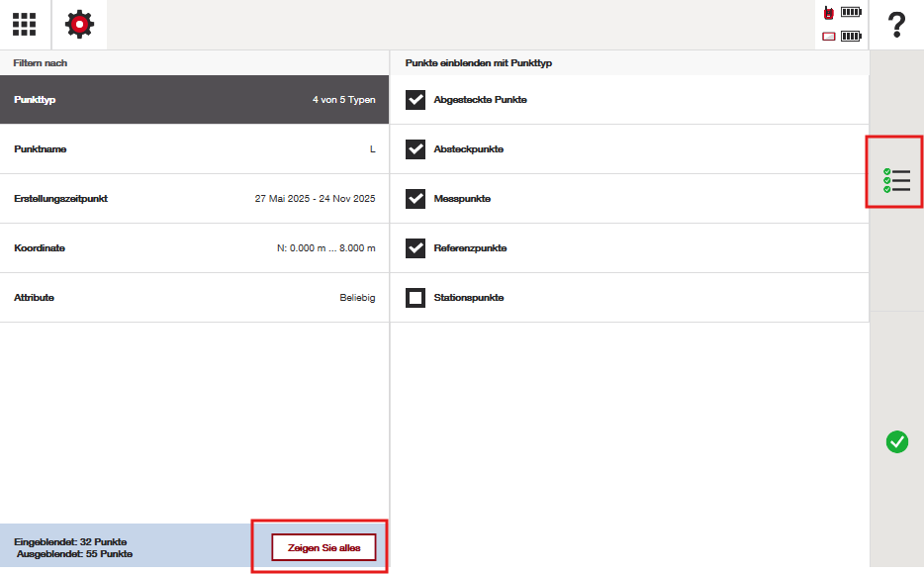Screen dimensions: 924x574
Task: Open the Erstellungszeitpunkt date range filter
Action: [x=195, y=199]
